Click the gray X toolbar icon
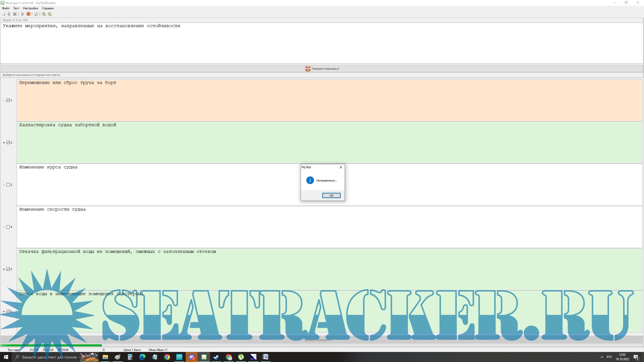 15,14
